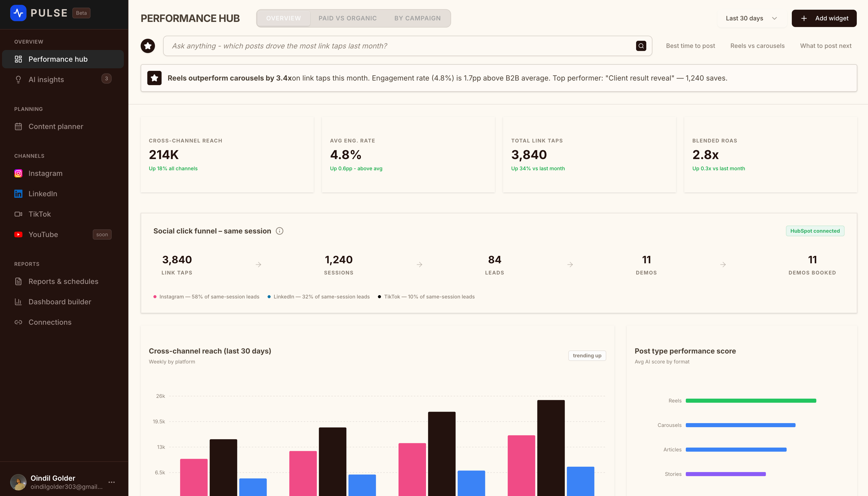The image size is (868, 496).
Task: Click the green Reels performance score bar
Action: tap(751, 401)
